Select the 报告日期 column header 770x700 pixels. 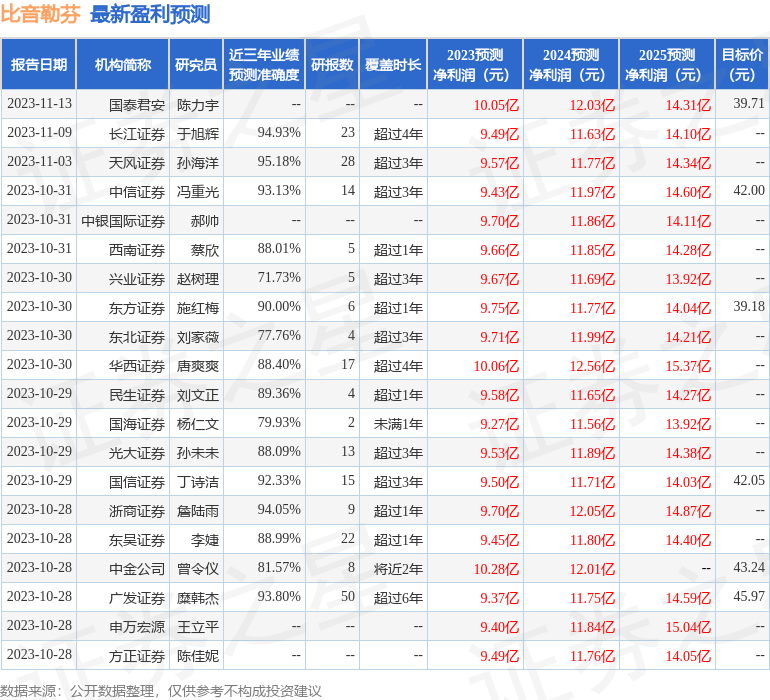pyautogui.click(x=38, y=64)
